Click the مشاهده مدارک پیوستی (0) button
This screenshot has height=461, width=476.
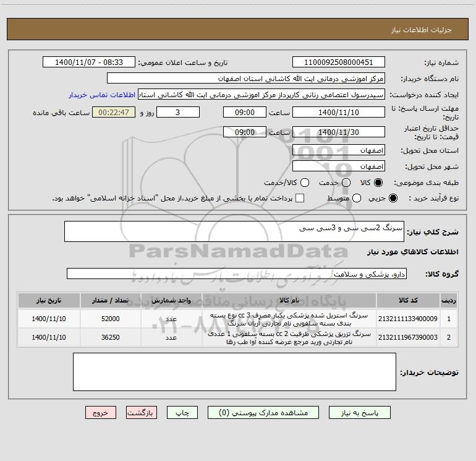263,413
